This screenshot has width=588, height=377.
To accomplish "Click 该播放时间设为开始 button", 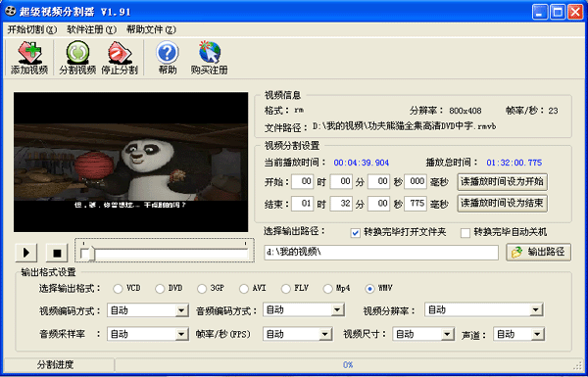I will (502, 182).
